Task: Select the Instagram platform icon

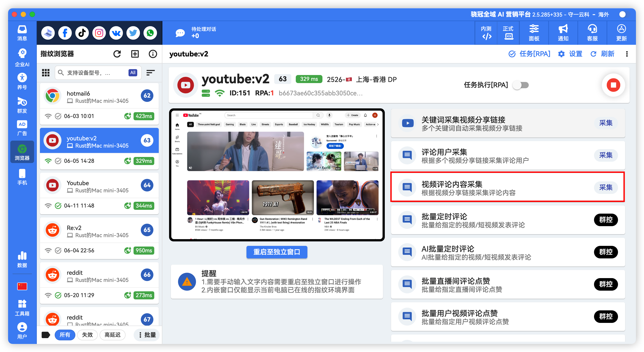Action: click(x=99, y=33)
